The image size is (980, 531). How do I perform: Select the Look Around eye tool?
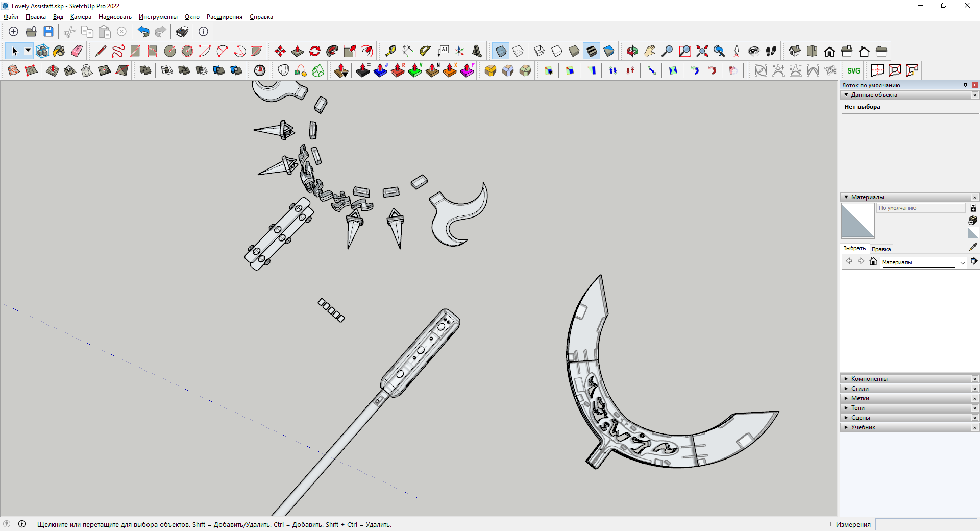click(x=753, y=51)
